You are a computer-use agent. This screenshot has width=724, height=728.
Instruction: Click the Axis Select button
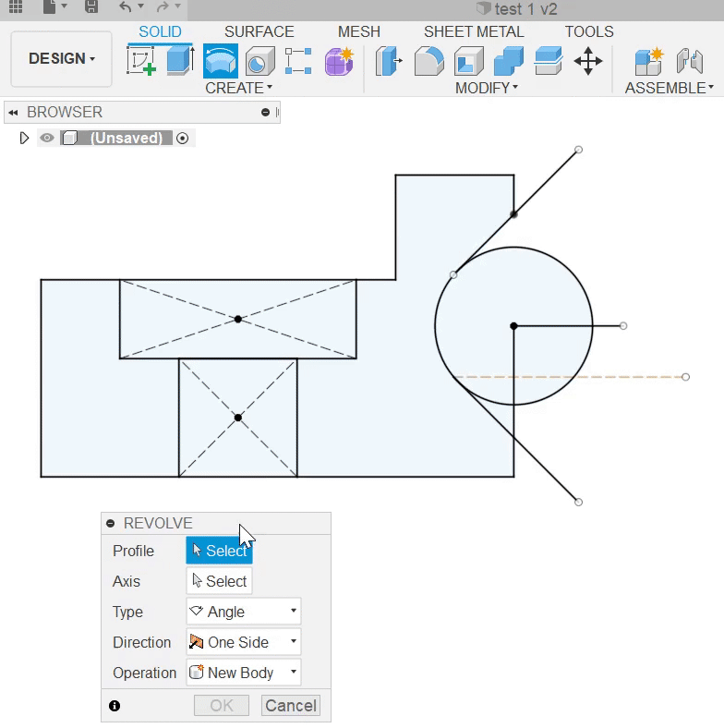[219, 581]
